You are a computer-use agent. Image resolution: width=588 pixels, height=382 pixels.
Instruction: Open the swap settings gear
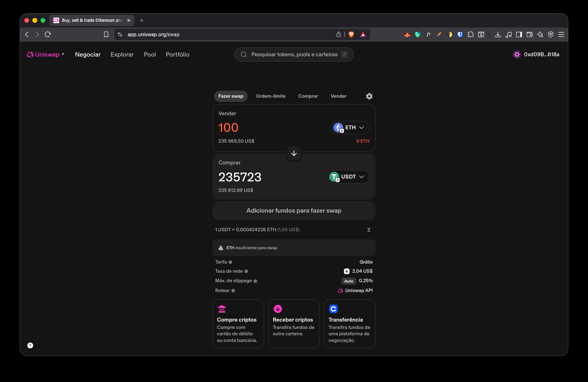[x=369, y=96]
